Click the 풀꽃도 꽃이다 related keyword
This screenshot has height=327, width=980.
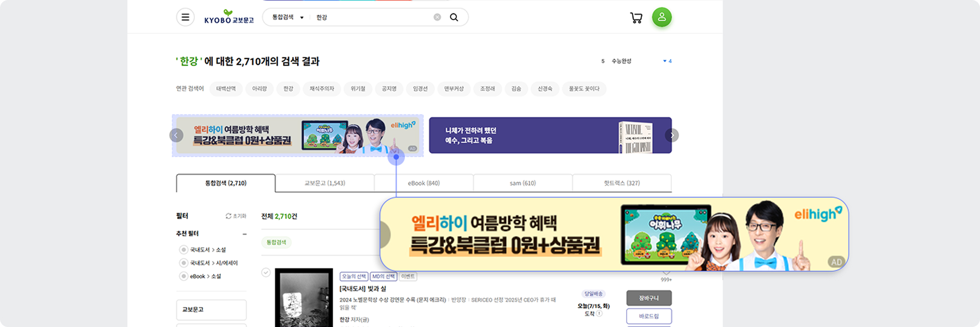(x=584, y=89)
